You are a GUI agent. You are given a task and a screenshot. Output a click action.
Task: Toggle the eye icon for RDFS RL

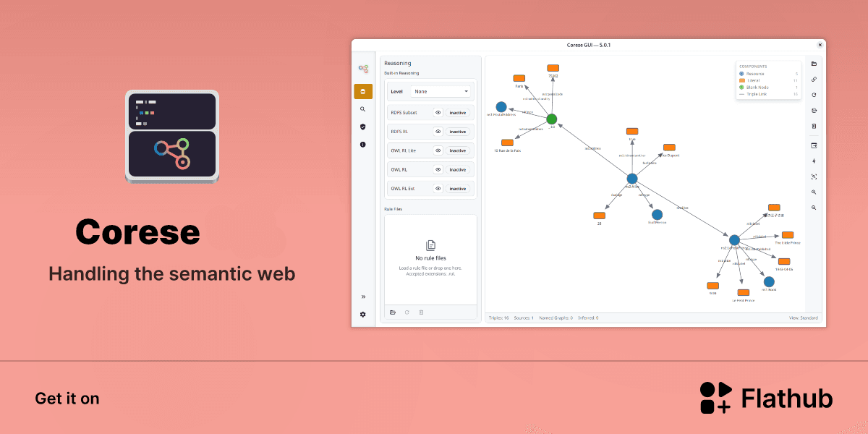438,132
